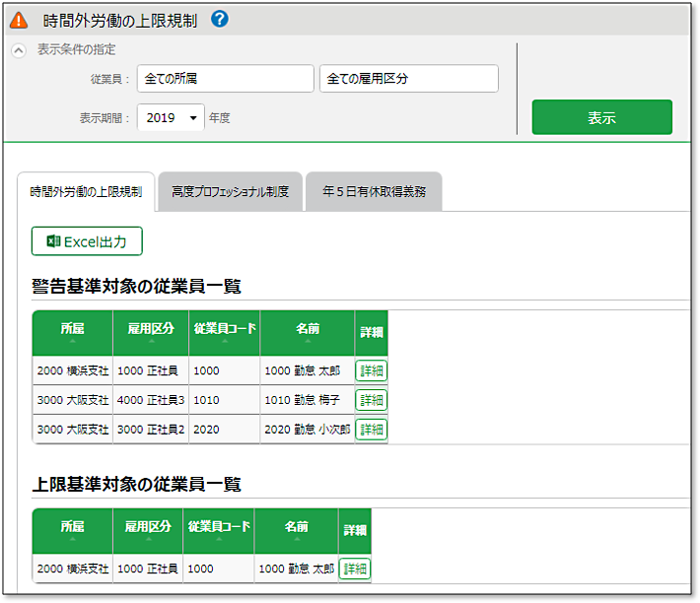Sort upper-limit list by 雇用区分 column
This screenshot has width=700, height=603.
(x=148, y=531)
